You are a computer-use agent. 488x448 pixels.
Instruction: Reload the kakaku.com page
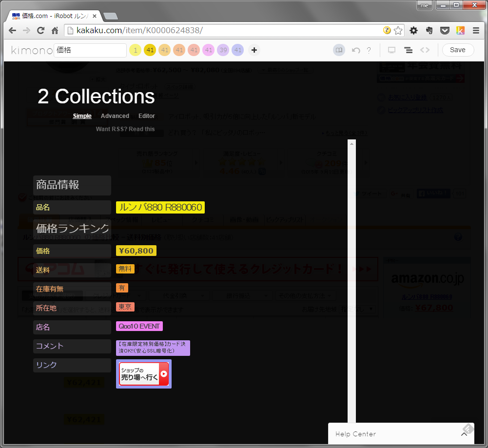(x=41, y=31)
